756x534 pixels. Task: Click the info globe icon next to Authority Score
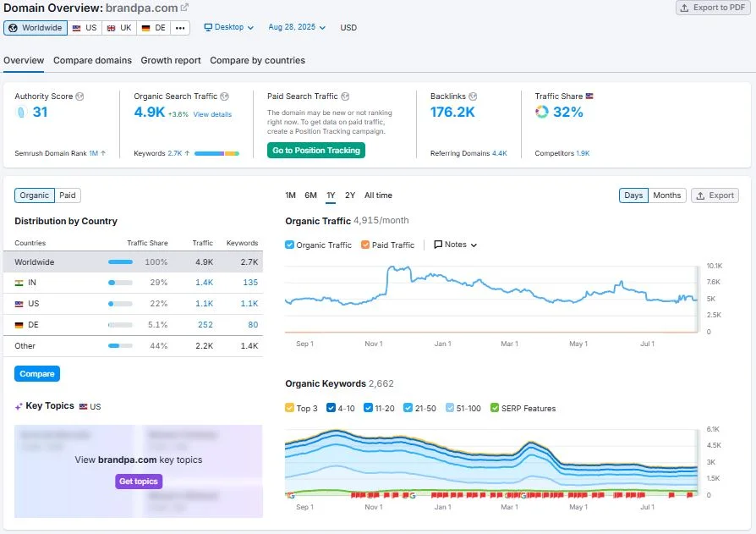point(79,96)
